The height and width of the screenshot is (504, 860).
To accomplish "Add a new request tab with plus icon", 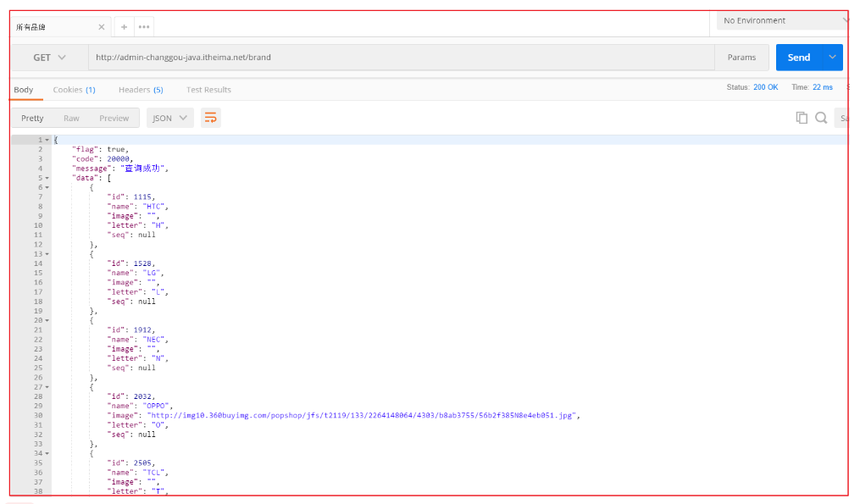I will tap(124, 27).
